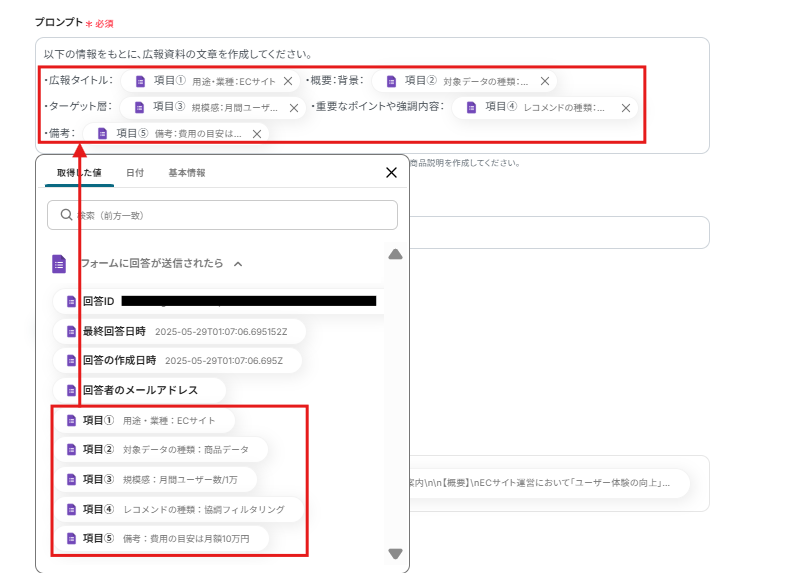Screen dimensions: 810x573
Task: Select 項目① 用途・業種:ECサイト from the list
Action: (x=144, y=421)
